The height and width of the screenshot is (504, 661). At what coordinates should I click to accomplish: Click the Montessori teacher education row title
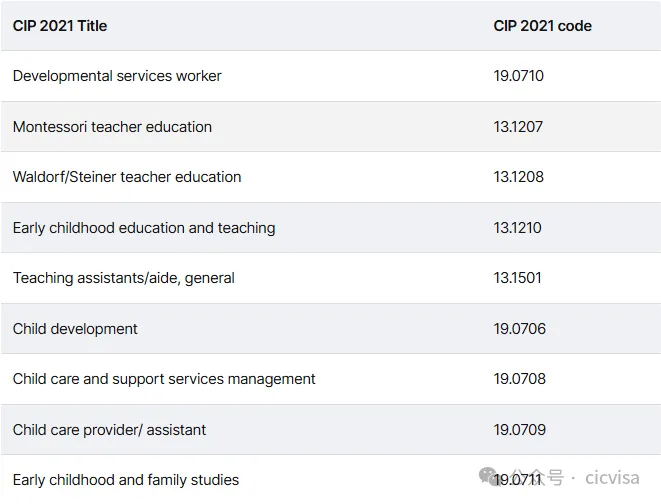tap(112, 127)
